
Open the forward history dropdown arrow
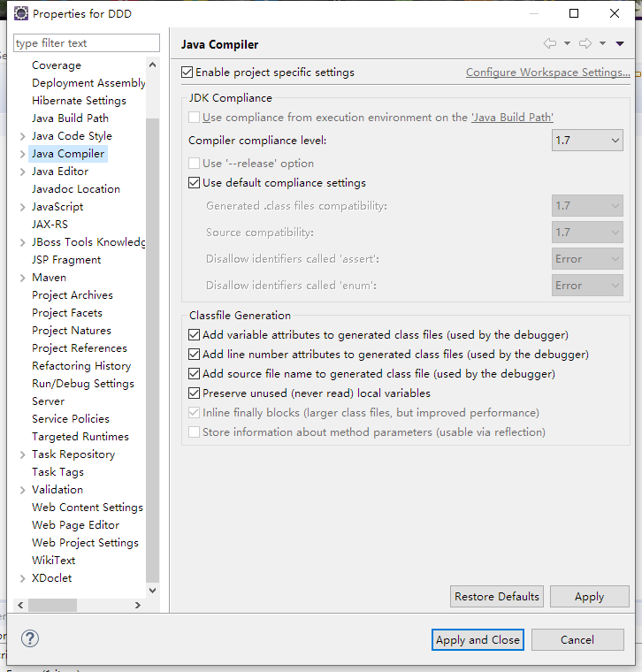602,43
